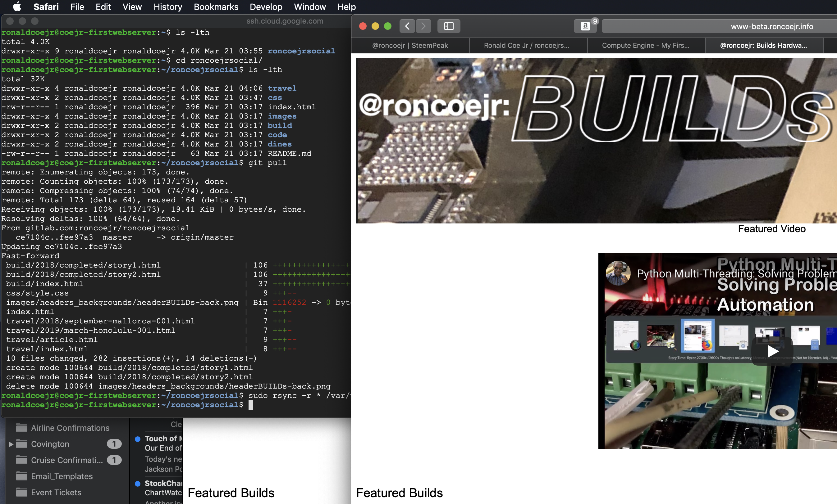The image size is (837, 504).
Task: Open the Amazon extension icon in toolbar
Action: point(585,26)
